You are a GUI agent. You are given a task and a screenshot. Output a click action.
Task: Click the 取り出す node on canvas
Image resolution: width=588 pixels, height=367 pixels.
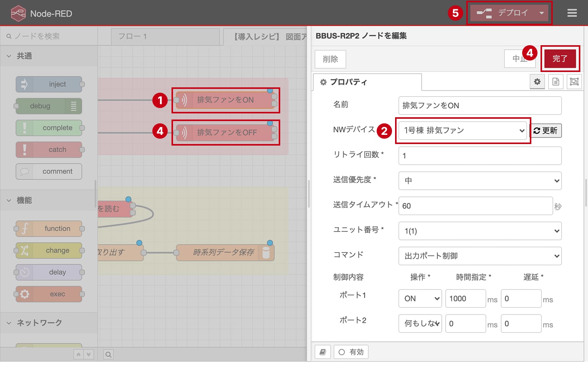[120, 252]
